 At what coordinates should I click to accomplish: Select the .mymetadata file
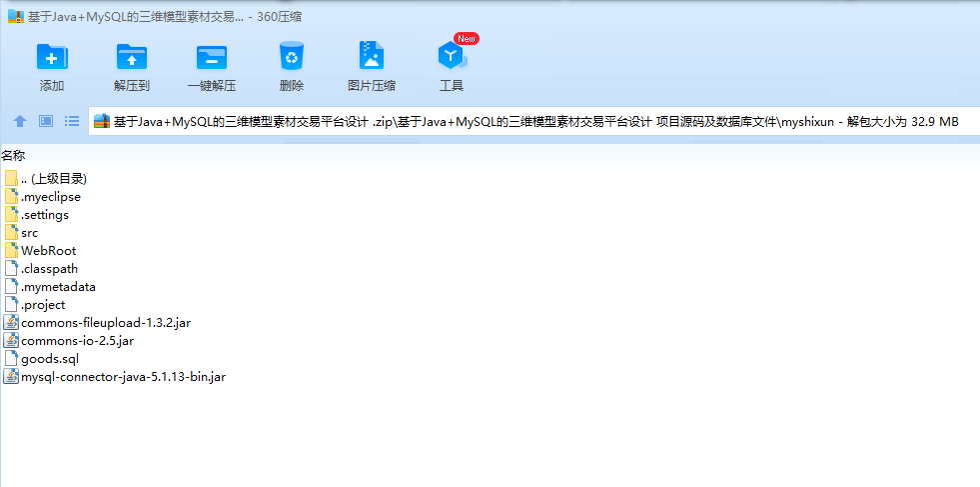(50, 287)
